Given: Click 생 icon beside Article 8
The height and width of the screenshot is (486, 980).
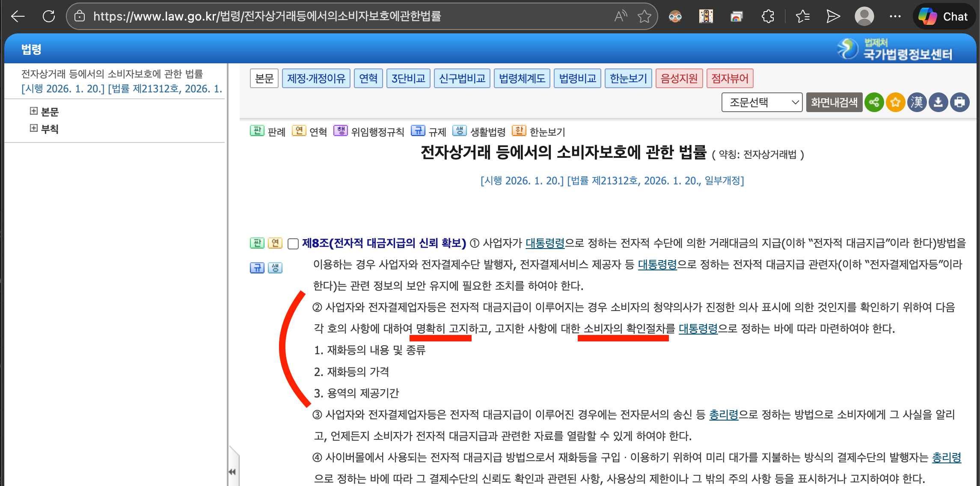Looking at the screenshot, I should [x=275, y=268].
